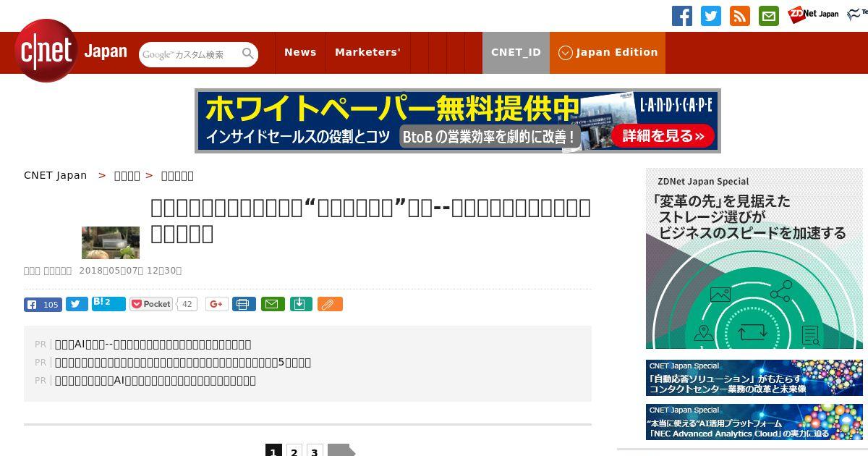The image size is (868, 456).
Task: Print the article via printer icon
Action: click(x=244, y=304)
